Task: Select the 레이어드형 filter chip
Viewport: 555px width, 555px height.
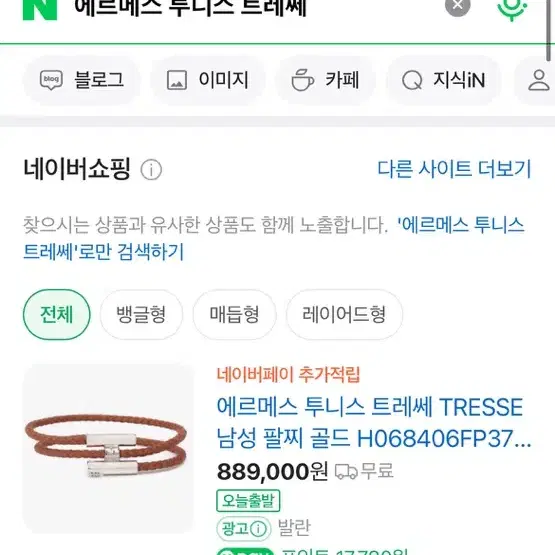Action: tap(344, 314)
